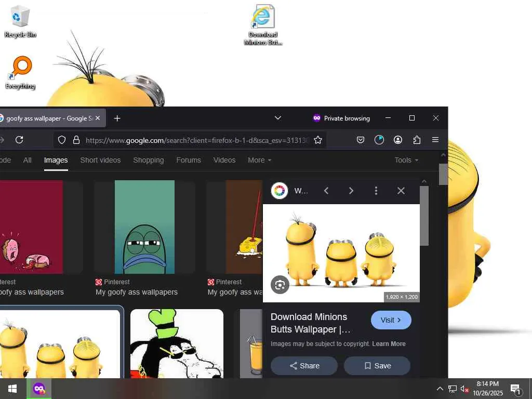Click the minions thumbnail in results grid
Screen dimensions: 532x399
(x=60, y=343)
